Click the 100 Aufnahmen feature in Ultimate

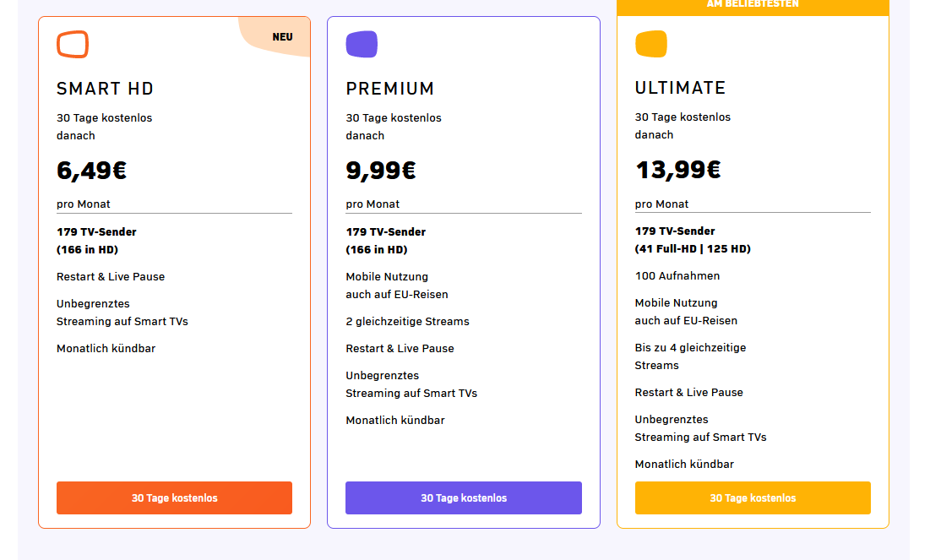[677, 276]
